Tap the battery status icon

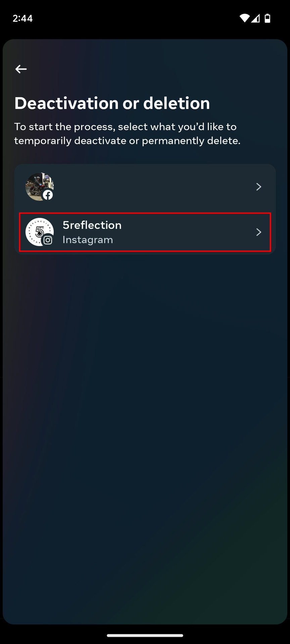268,18
